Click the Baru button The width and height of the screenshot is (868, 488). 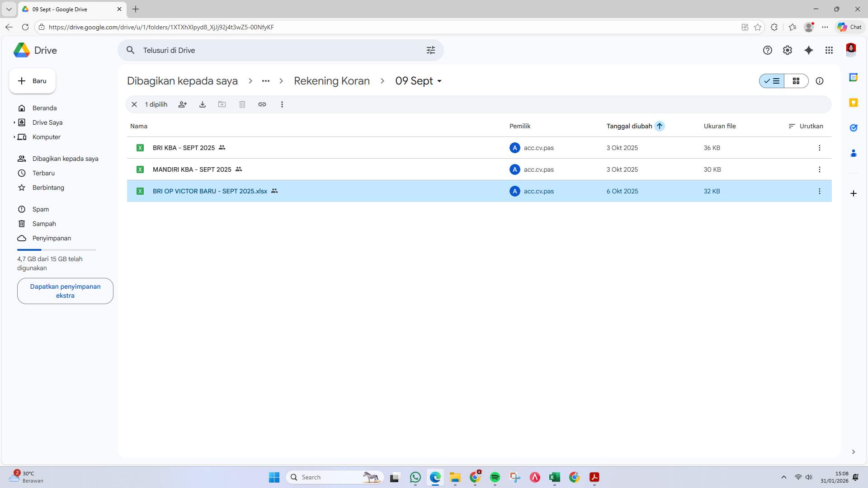click(x=32, y=81)
